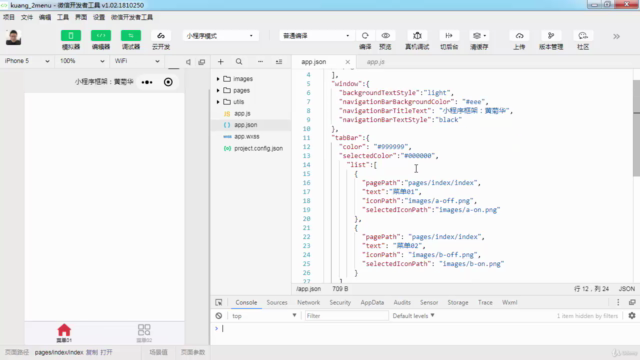Switch to the AppData tab
This screenshot has height=360, width=640.
pyautogui.click(x=372, y=302)
